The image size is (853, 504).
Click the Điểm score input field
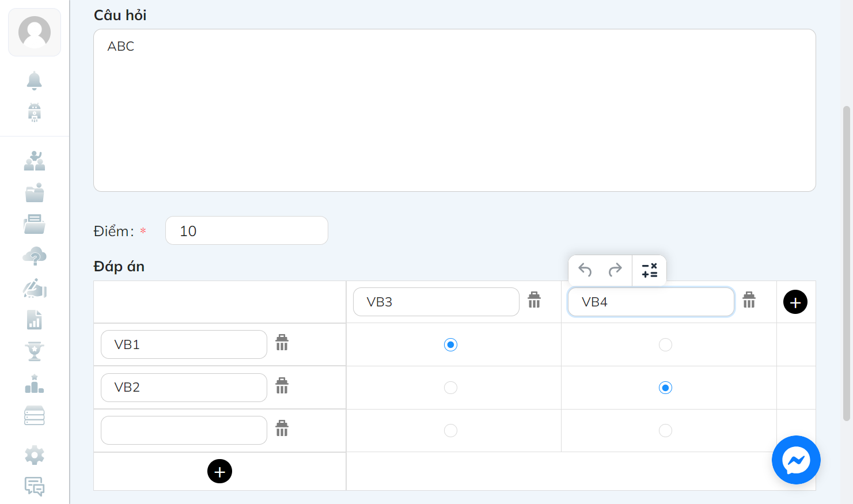click(247, 230)
